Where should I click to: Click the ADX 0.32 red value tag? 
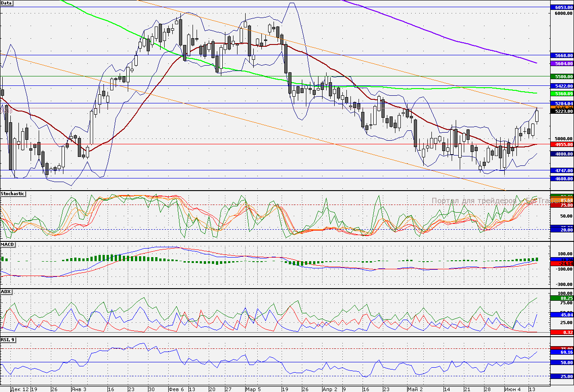pyautogui.click(x=562, y=332)
